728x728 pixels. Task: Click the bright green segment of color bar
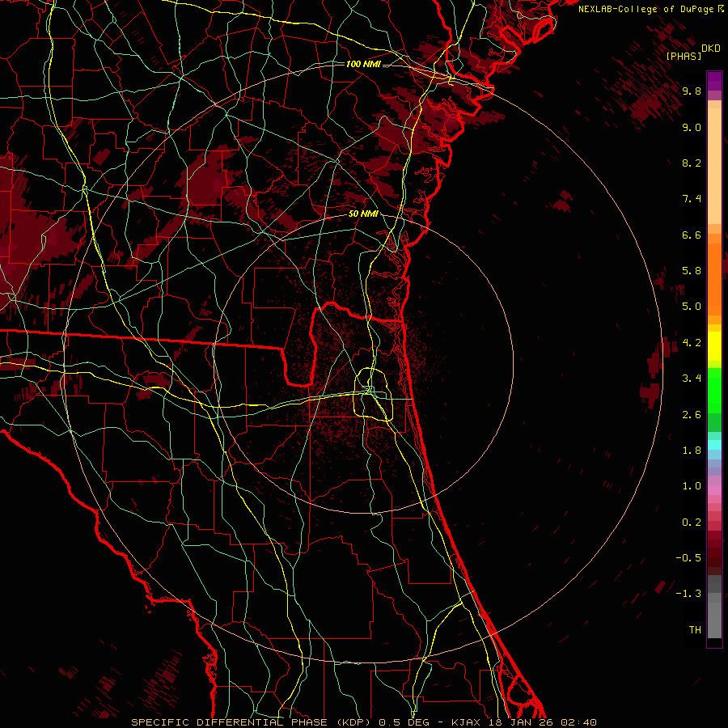(x=714, y=391)
